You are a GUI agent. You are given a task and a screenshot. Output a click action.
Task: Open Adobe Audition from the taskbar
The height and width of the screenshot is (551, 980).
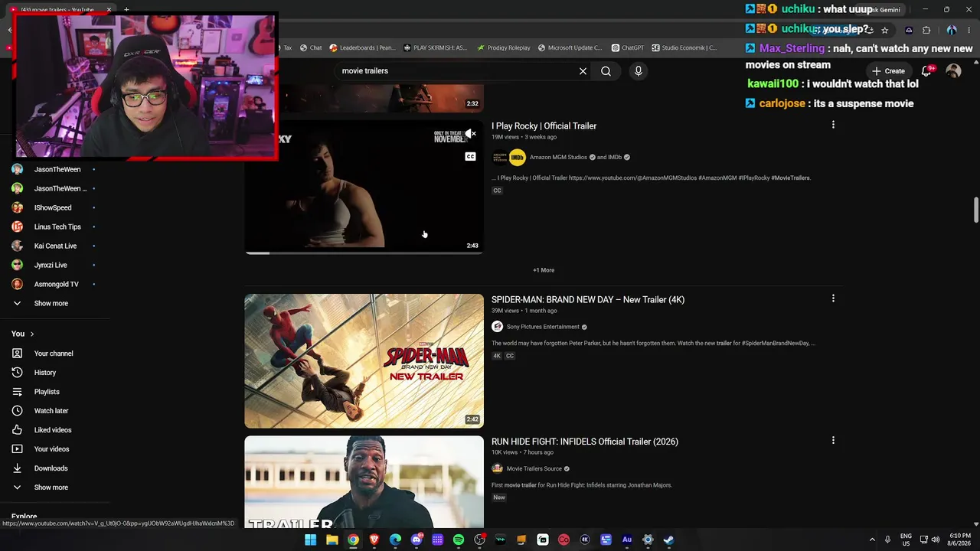pos(627,540)
